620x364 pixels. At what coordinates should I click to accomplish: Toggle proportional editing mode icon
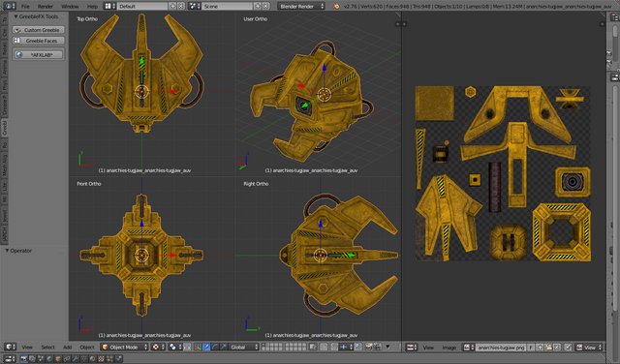click(x=324, y=347)
